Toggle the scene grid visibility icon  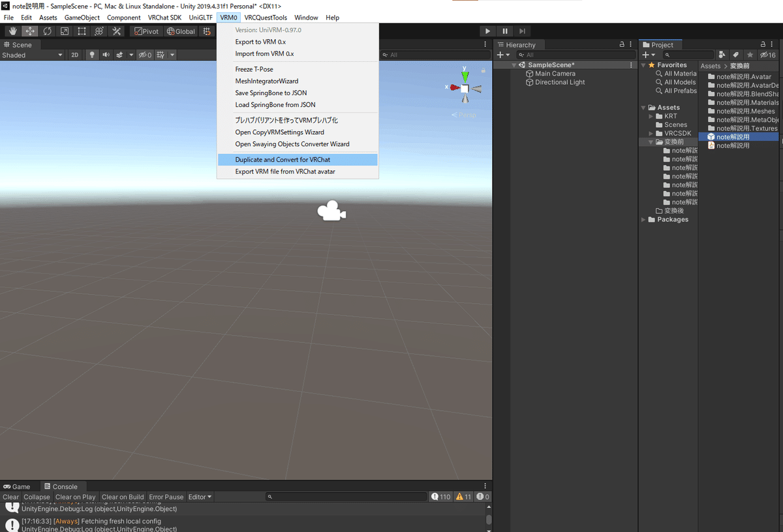[x=161, y=55]
